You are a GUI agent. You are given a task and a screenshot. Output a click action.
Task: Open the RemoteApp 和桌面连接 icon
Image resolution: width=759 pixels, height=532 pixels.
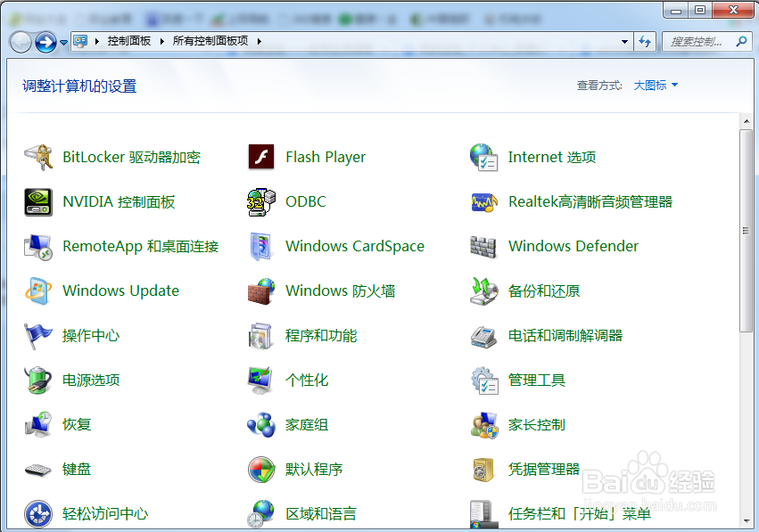pos(38,247)
